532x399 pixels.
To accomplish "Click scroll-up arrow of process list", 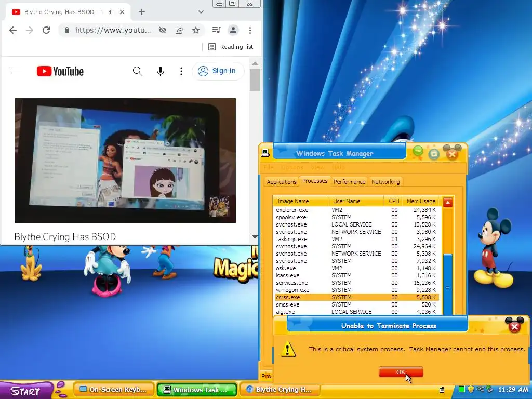I will (448, 203).
